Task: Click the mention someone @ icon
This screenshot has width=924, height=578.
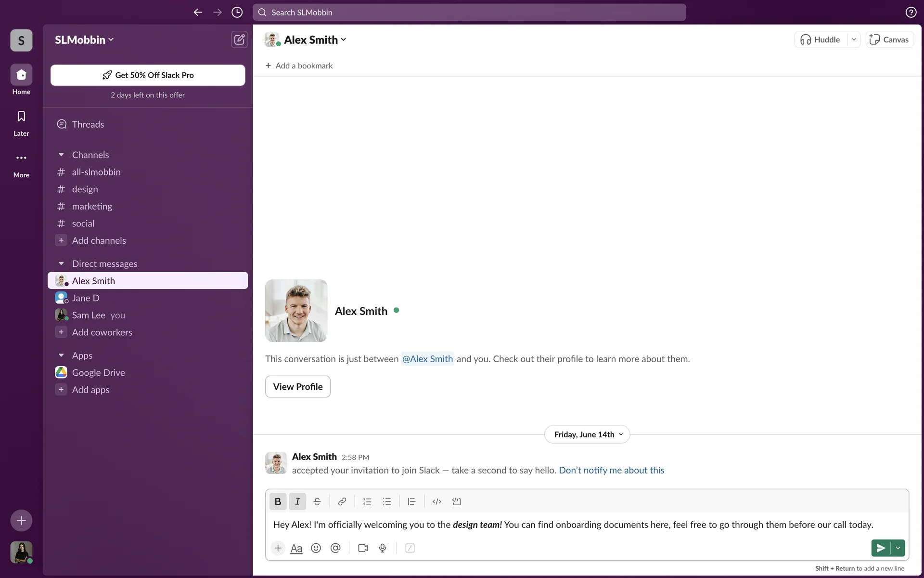Action: click(x=335, y=548)
